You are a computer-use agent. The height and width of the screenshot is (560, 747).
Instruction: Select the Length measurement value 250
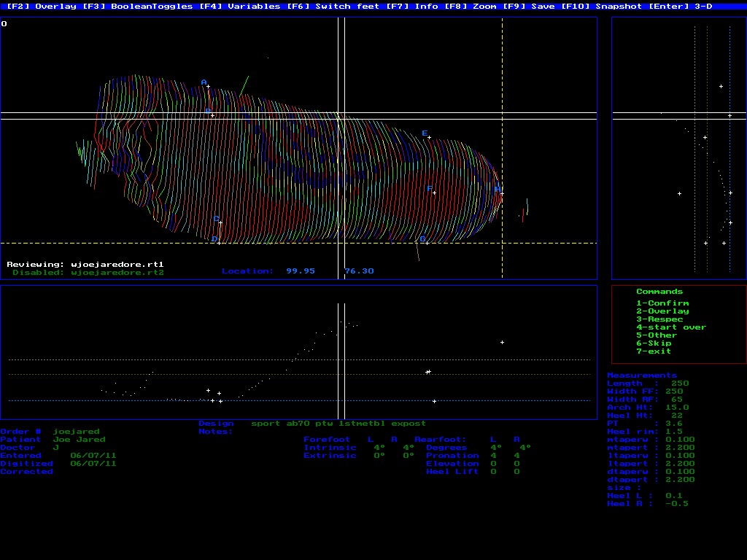tap(680, 384)
